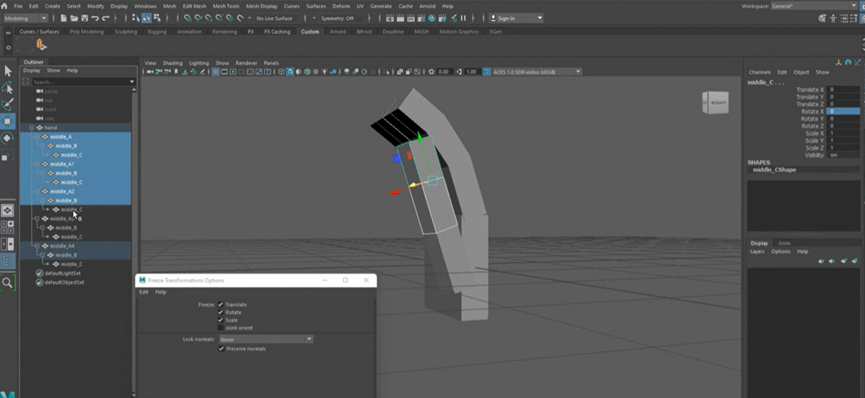
Task: Open the Sign In dropdown
Action: coord(516,18)
